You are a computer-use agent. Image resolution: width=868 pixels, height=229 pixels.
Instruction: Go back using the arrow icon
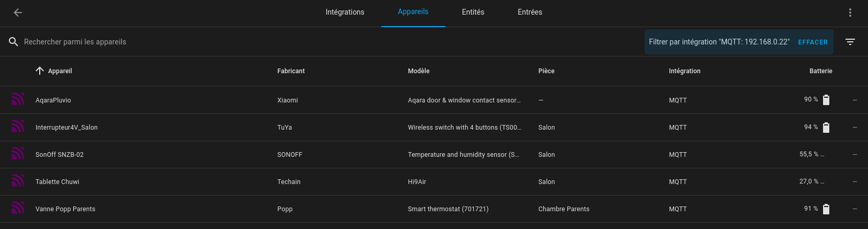coord(18,13)
